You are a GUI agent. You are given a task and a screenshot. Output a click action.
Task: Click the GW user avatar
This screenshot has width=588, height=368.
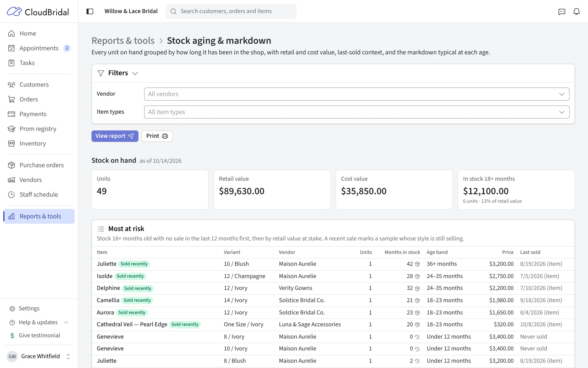coord(12,357)
